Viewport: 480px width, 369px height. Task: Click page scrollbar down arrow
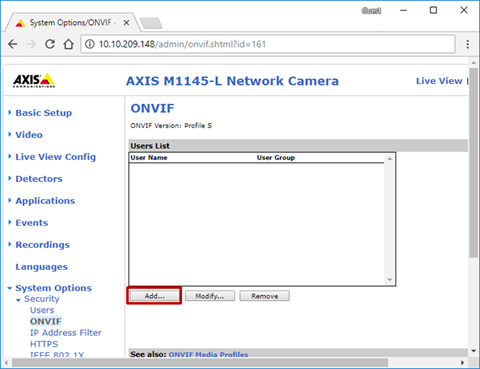coord(473,351)
